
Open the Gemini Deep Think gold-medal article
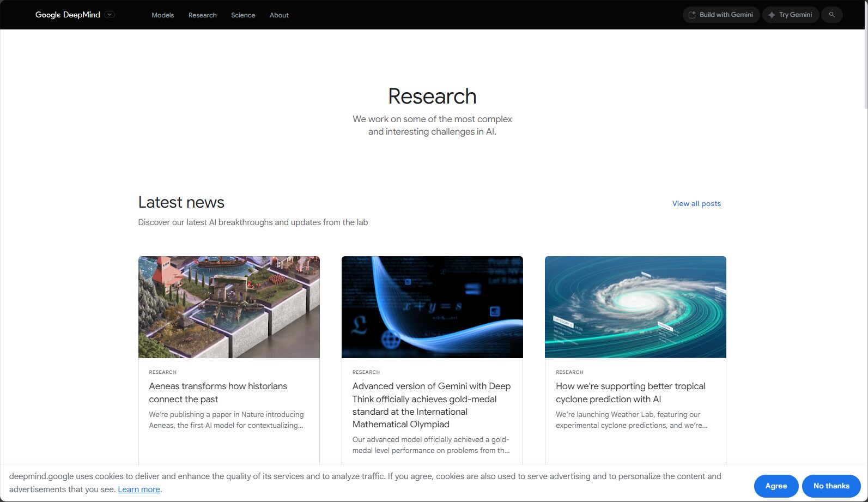(x=432, y=405)
